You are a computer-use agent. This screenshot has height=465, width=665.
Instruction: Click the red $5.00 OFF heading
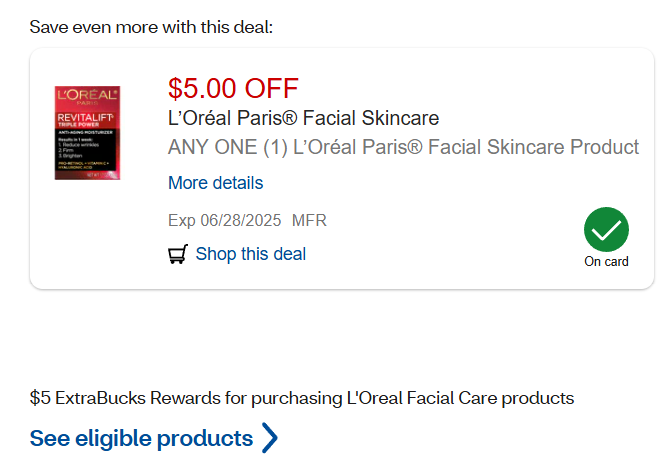(x=233, y=88)
